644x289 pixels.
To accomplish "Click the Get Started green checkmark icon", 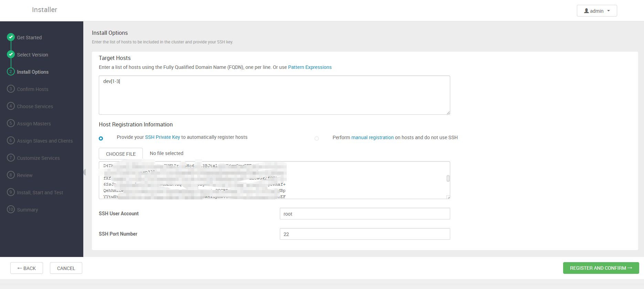I will tap(11, 37).
